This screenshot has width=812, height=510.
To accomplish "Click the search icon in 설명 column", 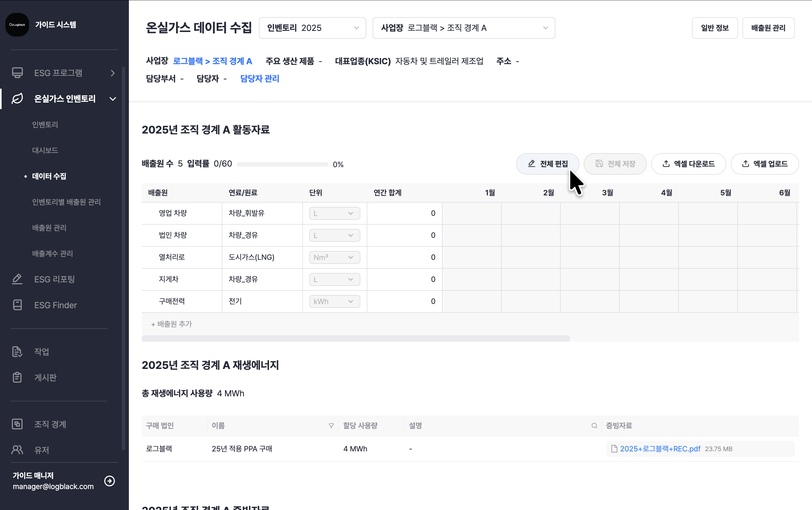I will [594, 426].
